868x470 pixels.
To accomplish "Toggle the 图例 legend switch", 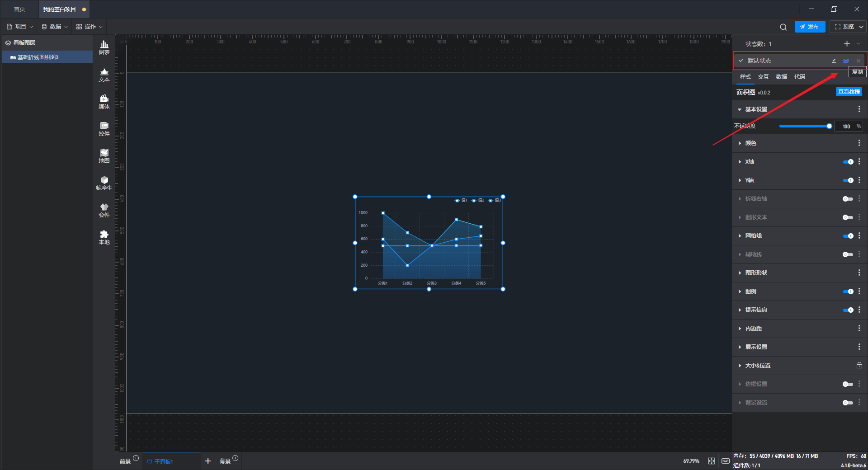I will [x=848, y=291].
